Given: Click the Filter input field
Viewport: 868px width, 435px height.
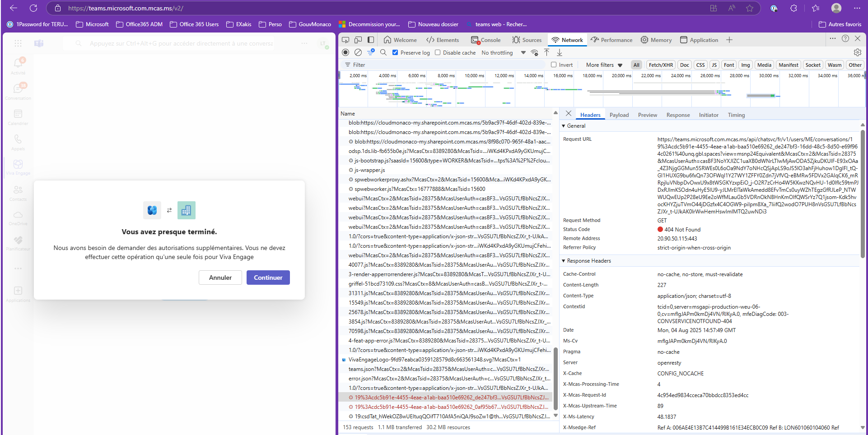Looking at the screenshot, I should pyautogui.click(x=447, y=65).
